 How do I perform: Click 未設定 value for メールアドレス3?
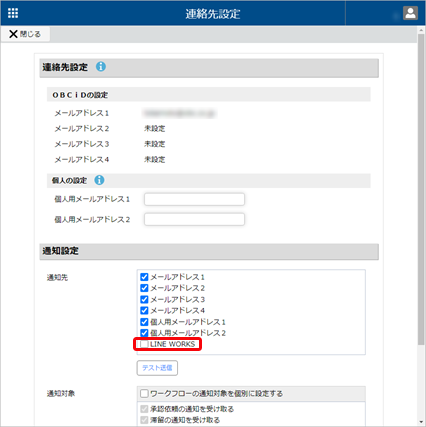point(155,144)
